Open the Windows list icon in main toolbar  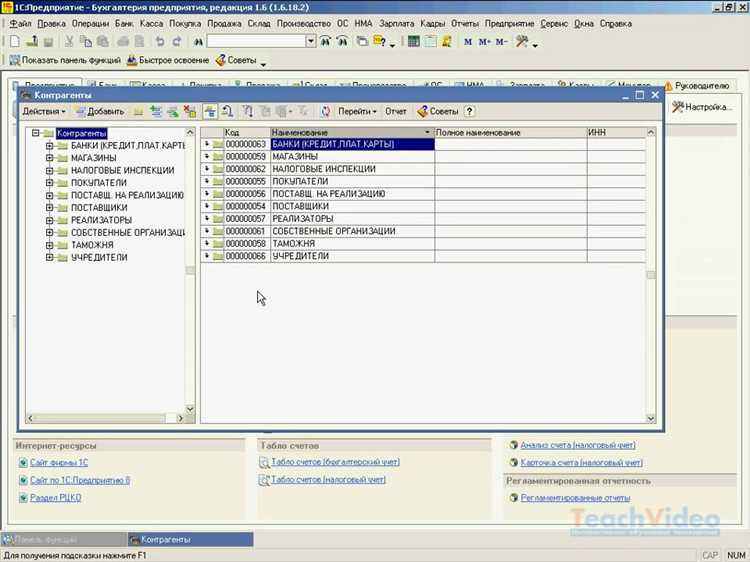coord(362,42)
